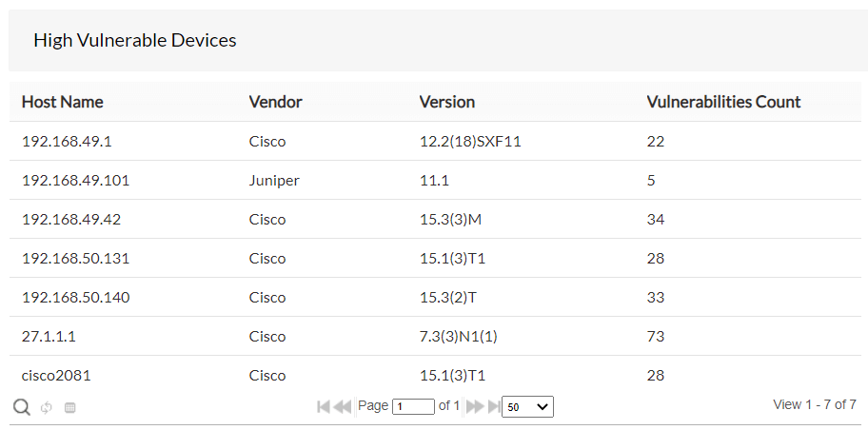This screenshot has width=868, height=430.
Task: Open the rows-per-page dropdown showing 50
Action: pos(527,406)
